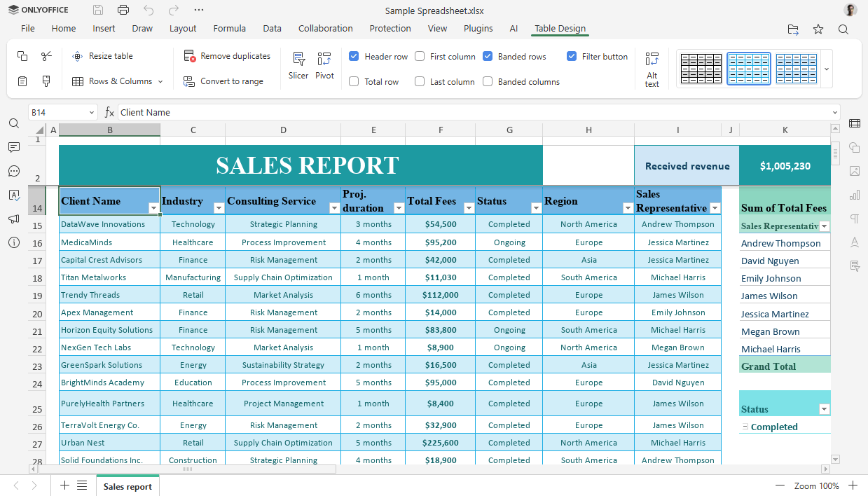Open the Collaboration ribbon tab
The width and height of the screenshot is (868, 496).
coord(325,29)
